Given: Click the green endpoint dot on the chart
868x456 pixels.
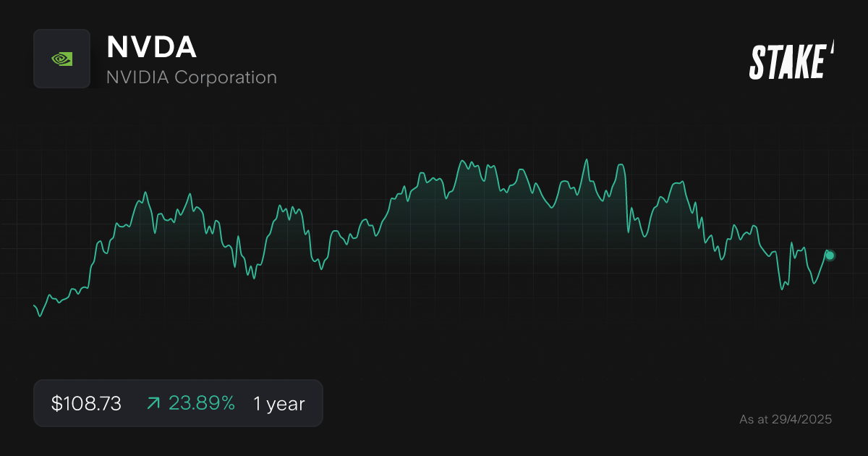Looking at the screenshot, I should [829, 255].
